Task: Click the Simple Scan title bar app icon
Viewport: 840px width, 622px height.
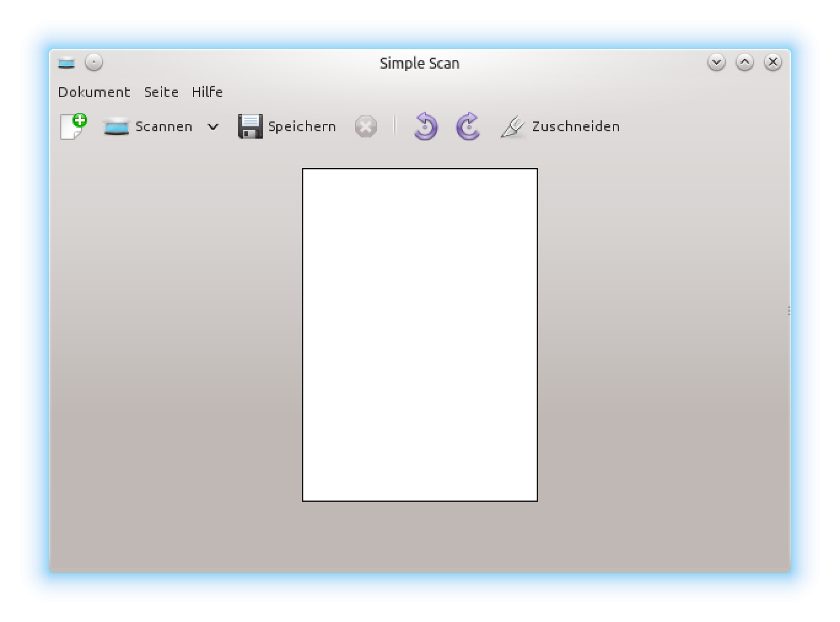Action: pyautogui.click(x=66, y=63)
